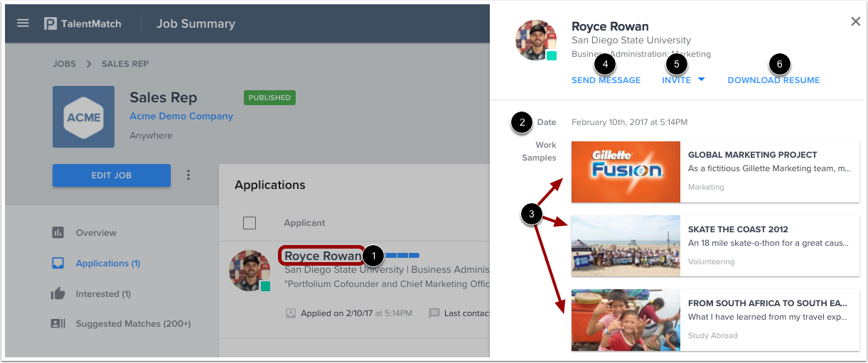Click the TalentMatch logo icon

(50, 23)
